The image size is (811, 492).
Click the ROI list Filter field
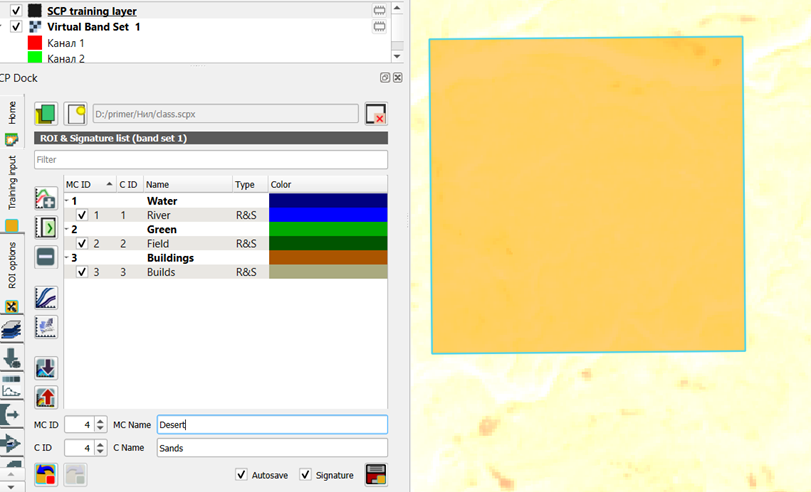click(x=211, y=159)
